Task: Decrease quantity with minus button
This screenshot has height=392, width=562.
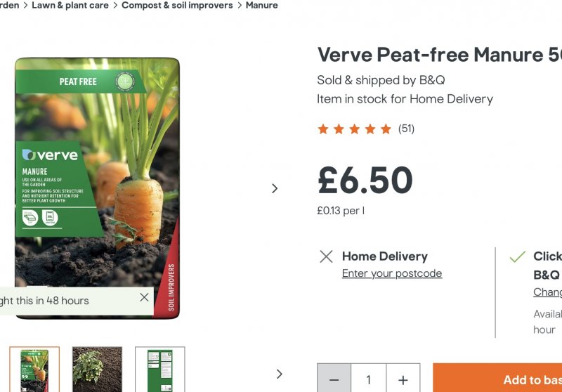Action: (334, 379)
